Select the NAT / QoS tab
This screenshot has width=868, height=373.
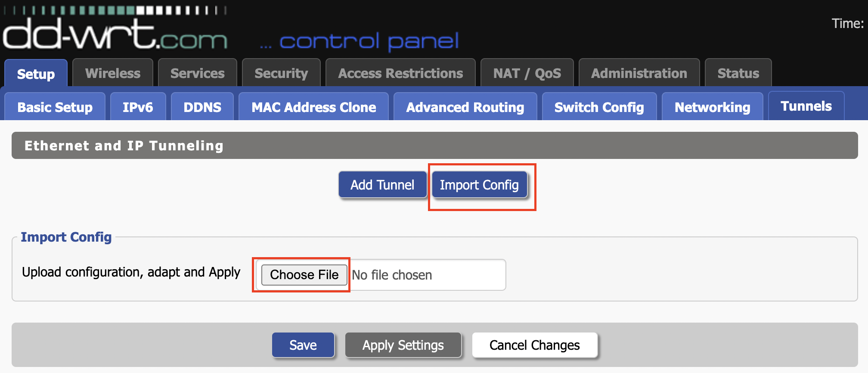pos(527,73)
